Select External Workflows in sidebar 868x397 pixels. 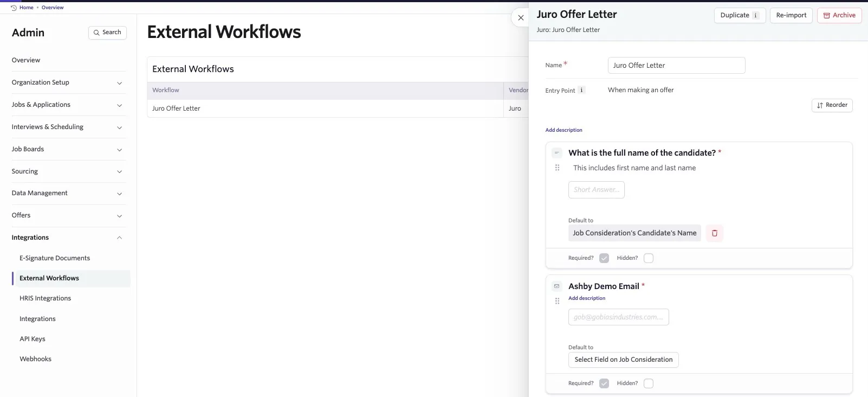coord(71,278)
